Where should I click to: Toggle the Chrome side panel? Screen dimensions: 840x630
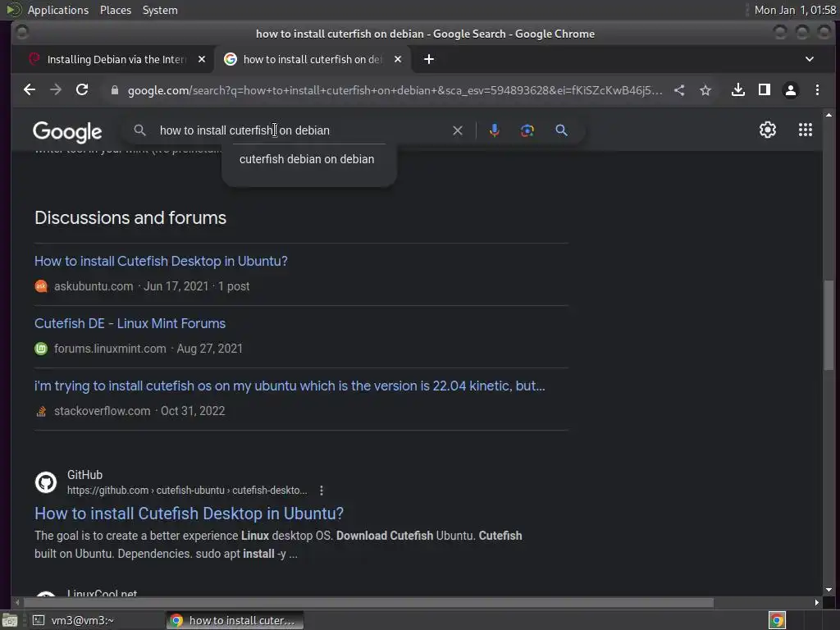click(765, 90)
